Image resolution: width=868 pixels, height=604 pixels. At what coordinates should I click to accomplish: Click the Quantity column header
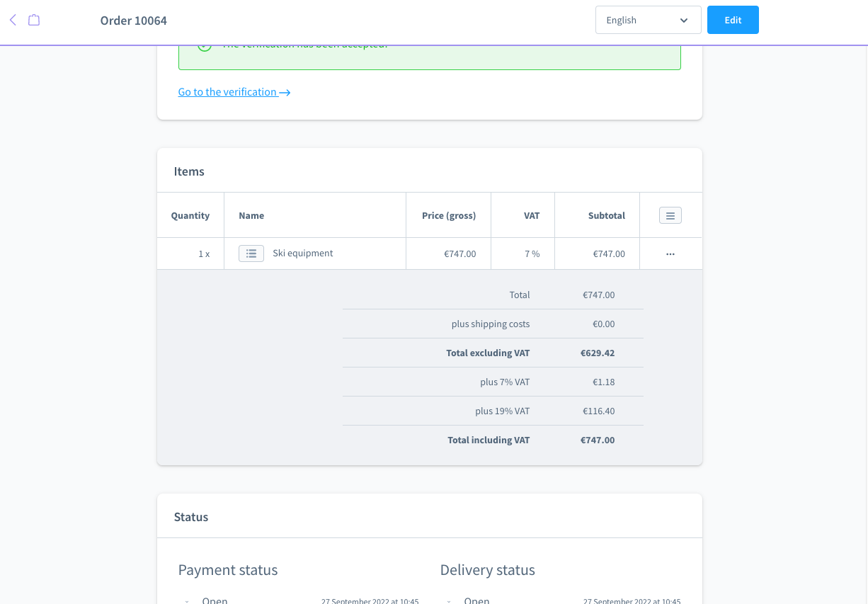(x=190, y=215)
